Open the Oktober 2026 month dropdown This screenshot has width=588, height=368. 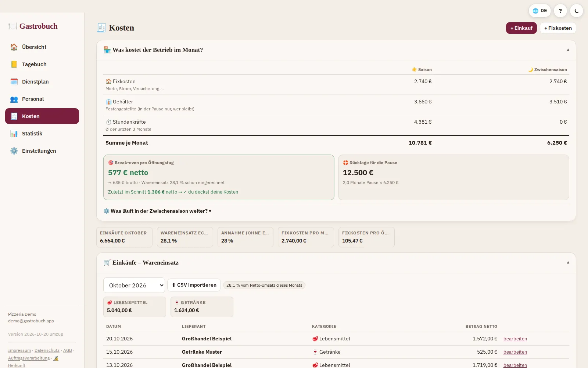point(134,285)
